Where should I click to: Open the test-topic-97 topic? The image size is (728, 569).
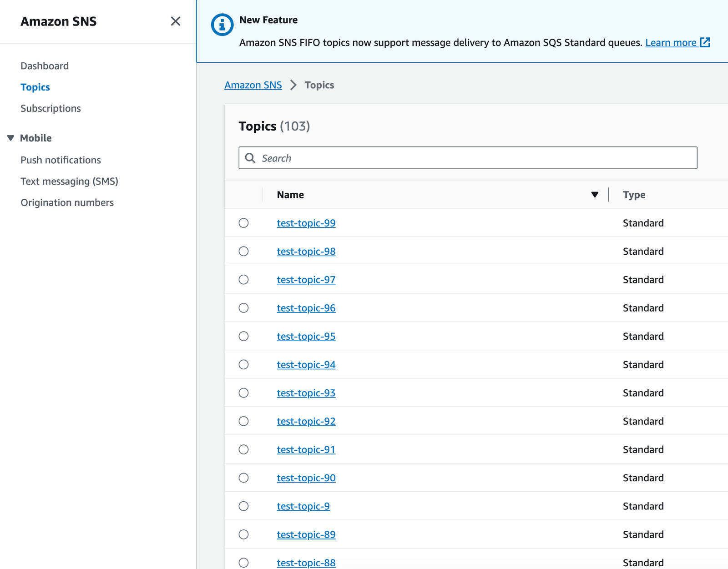(x=306, y=280)
